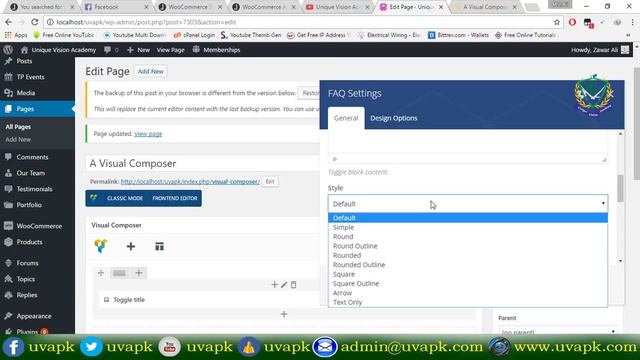The width and height of the screenshot is (640, 360).
Task: Delete the toggle element with trash icon
Action: coord(293,284)
